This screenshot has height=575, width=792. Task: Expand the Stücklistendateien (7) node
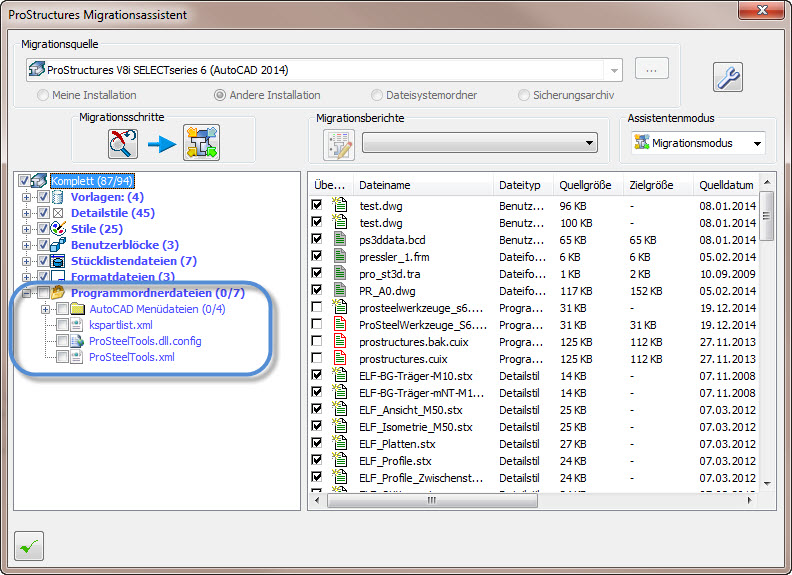click(26, 261)
